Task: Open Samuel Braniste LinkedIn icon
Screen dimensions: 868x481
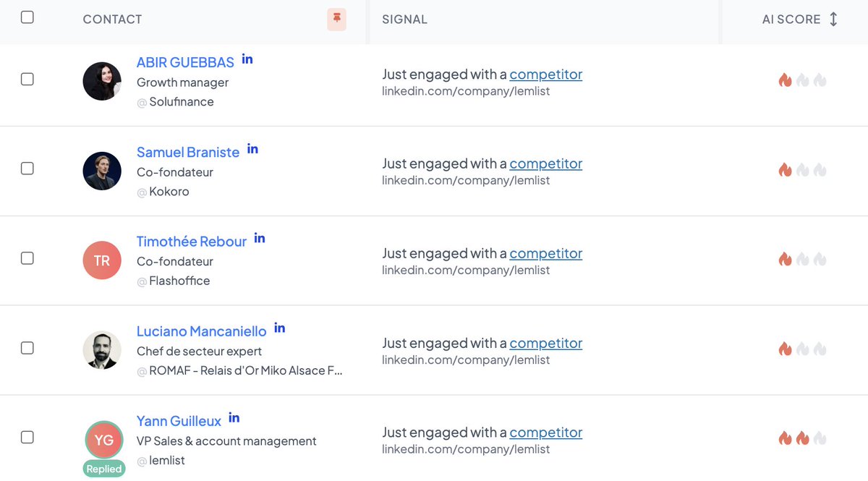Action: pos(252,149)
